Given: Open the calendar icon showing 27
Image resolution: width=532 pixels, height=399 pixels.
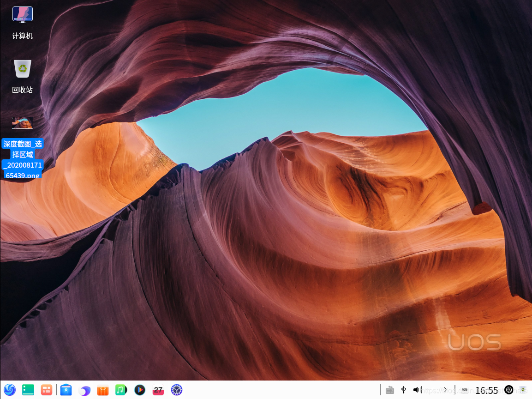Looking at the screenshot, I should 158,390.
